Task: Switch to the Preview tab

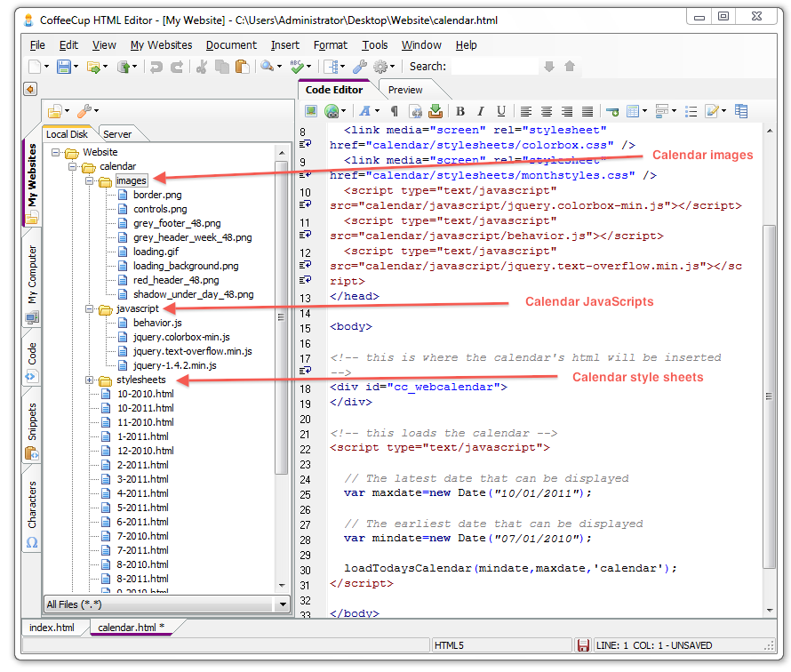Action: click(x=405, y=90)
